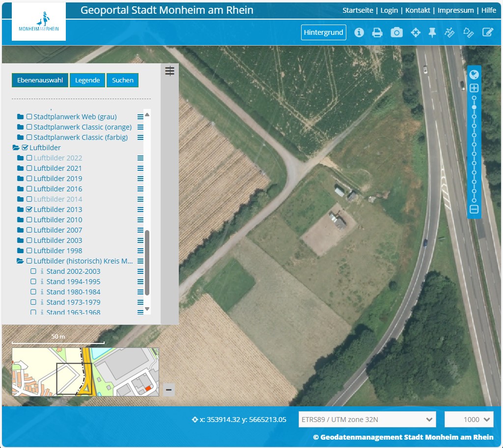Screen dimensions: 503x448
Task: Select the pushpin marker tool
Action: click(432, 32)
